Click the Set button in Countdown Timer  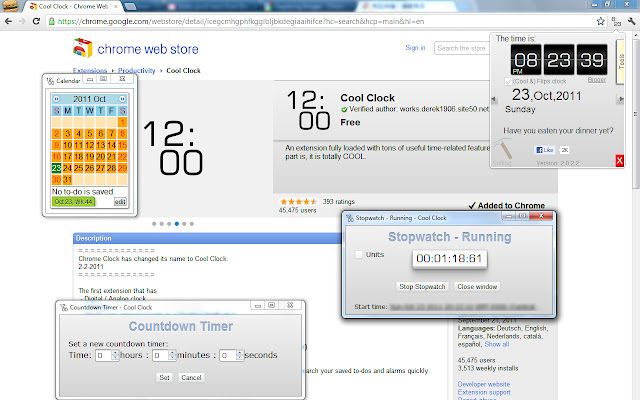[164, 378]
